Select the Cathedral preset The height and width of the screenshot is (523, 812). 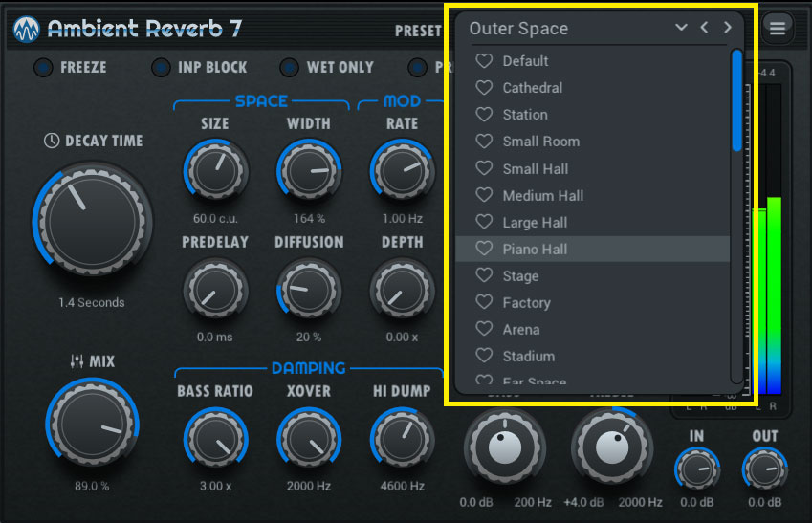tap(592, 88)
